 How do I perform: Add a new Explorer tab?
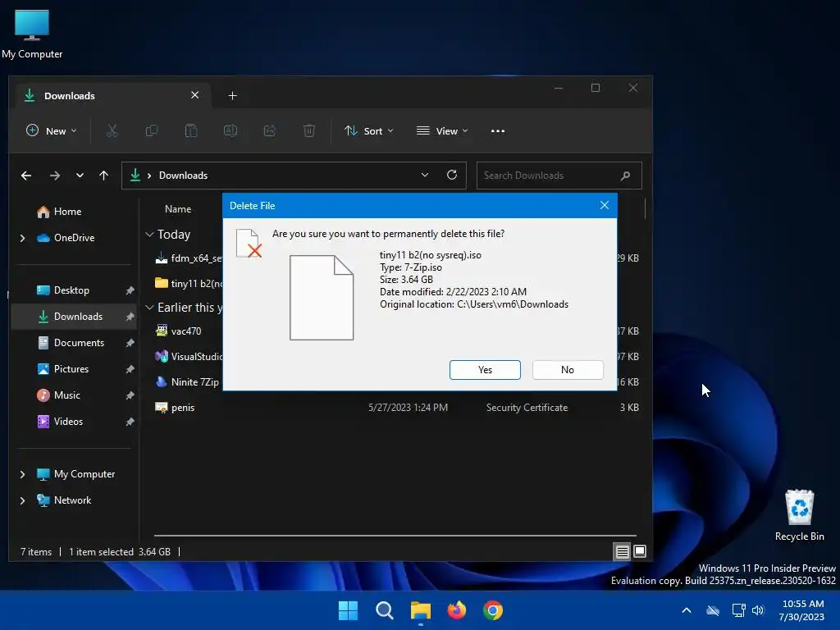(x=232, y=95)
